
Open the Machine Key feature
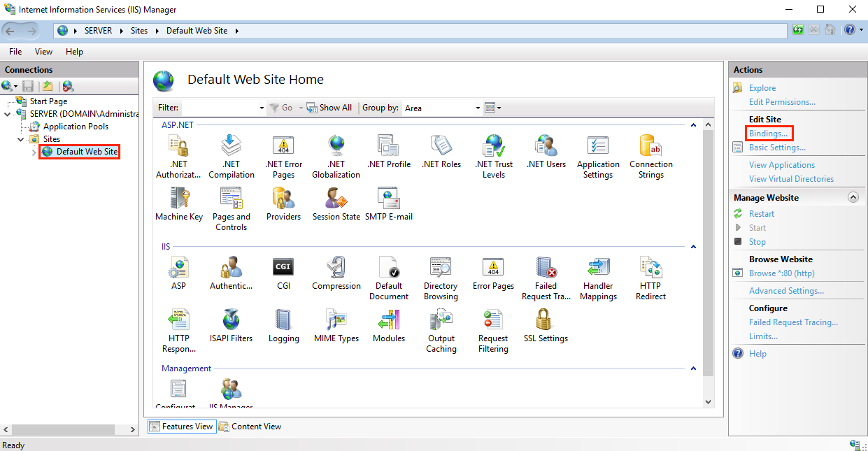pyautogui.click(x=178, y=201)
